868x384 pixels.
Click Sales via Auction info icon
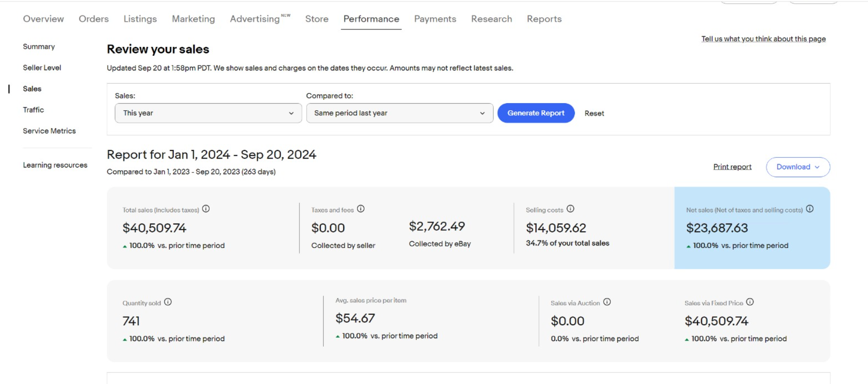coord(607,302)
